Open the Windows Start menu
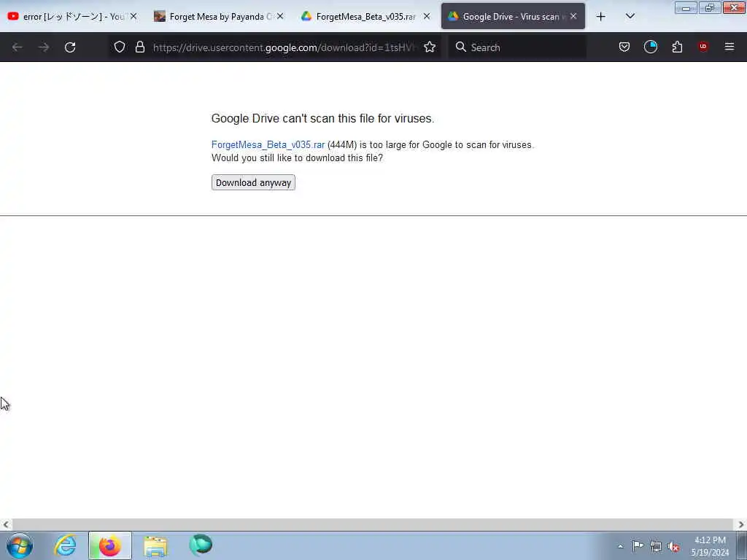Image resolution: width=747 pixels, height=560 pixels. 20,545
